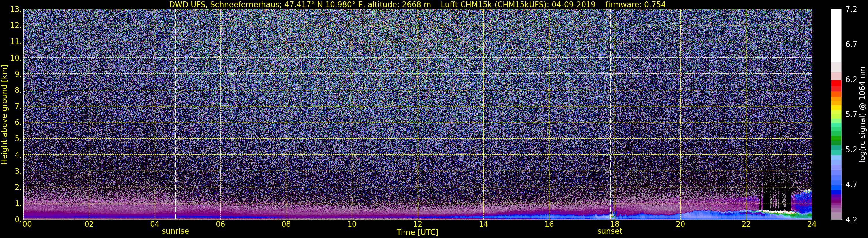868x238 pixels.
Task: Click the colorbar label '4.2'
Action: [x=851, y=220]
